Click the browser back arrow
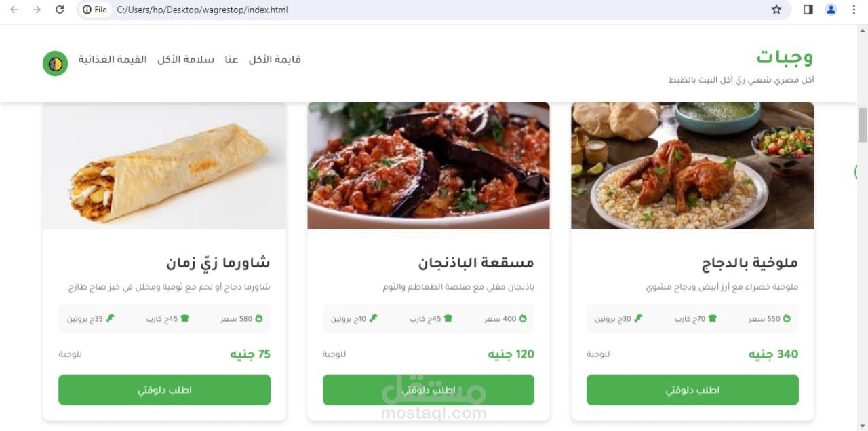The width and height of the screenshot is (868, 431). 14,10
